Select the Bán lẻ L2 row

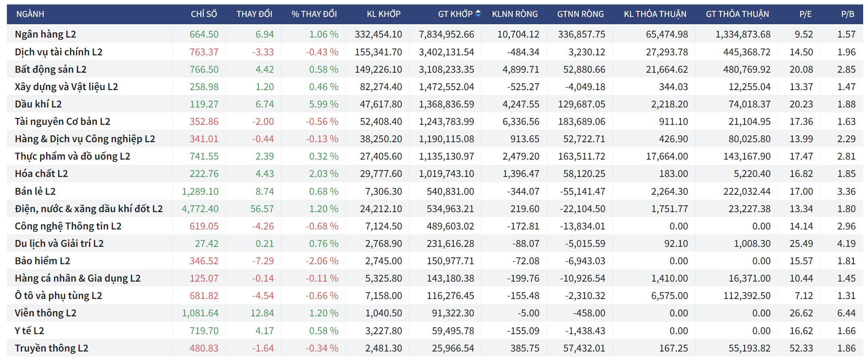point(35,192)
